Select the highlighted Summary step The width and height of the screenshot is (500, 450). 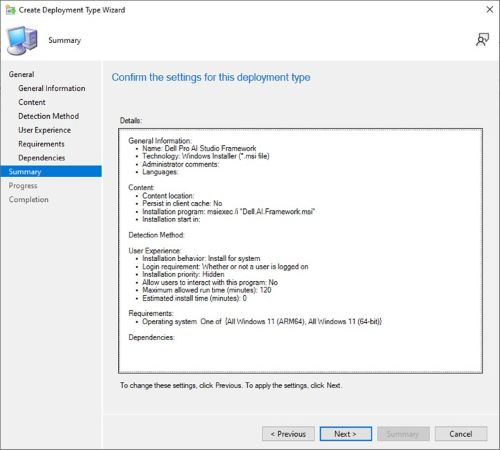click(51, 171)
